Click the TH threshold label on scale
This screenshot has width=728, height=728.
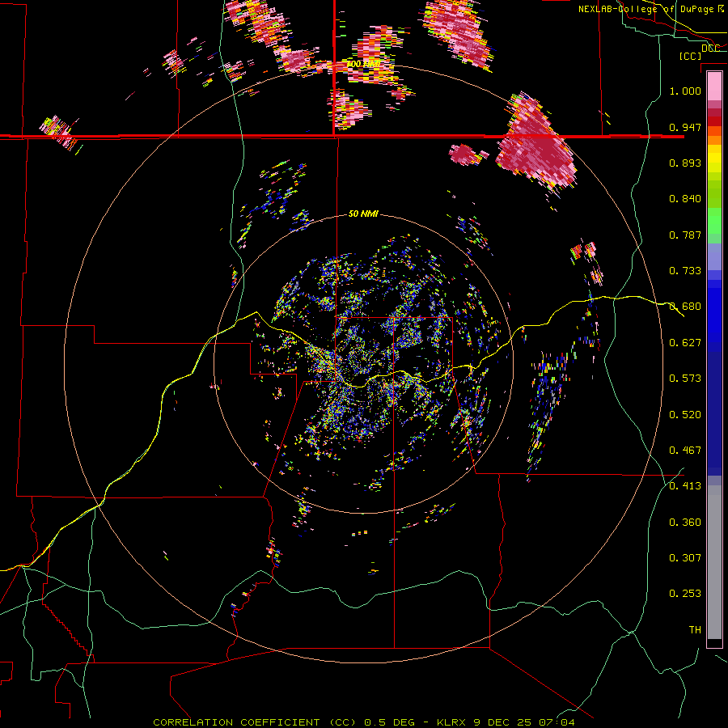pos(695,630)
